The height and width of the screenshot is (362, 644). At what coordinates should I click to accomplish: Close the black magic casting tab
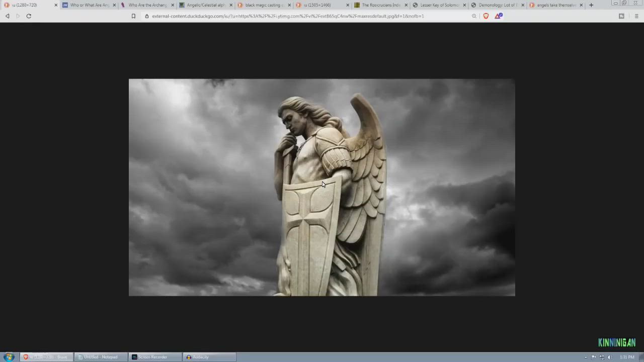pos(289,5)
